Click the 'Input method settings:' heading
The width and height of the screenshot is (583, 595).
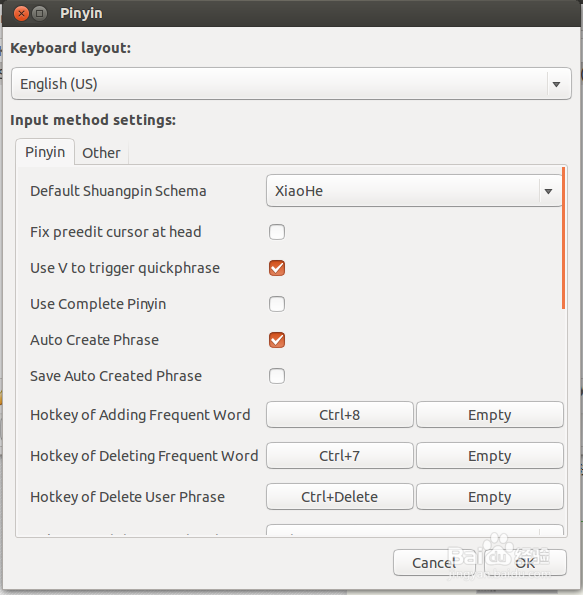coord(93,120)
